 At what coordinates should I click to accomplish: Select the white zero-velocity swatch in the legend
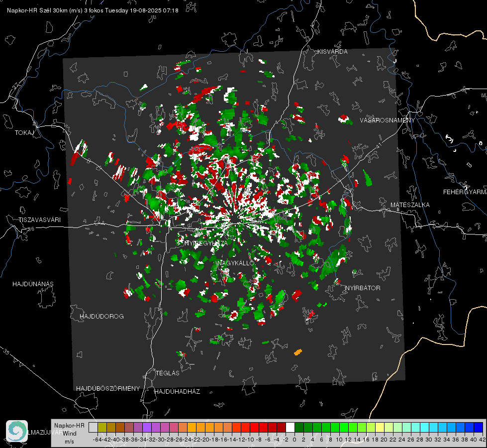(290, 427)
